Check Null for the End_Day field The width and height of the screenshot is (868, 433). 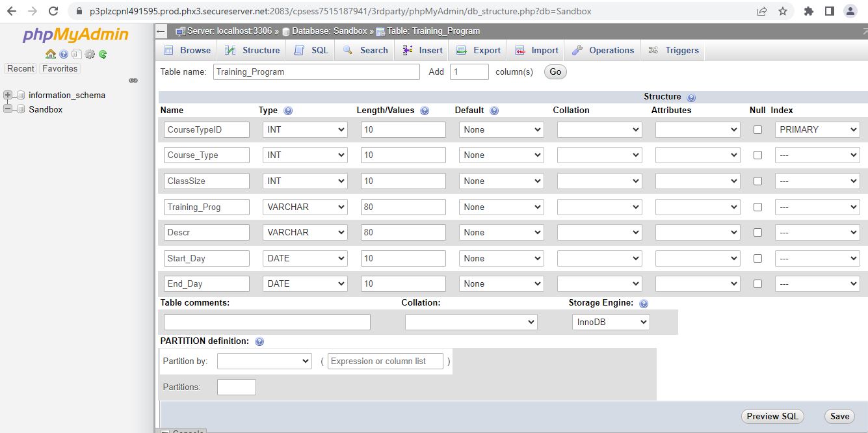pyautogui.click(x=757, y=283)
